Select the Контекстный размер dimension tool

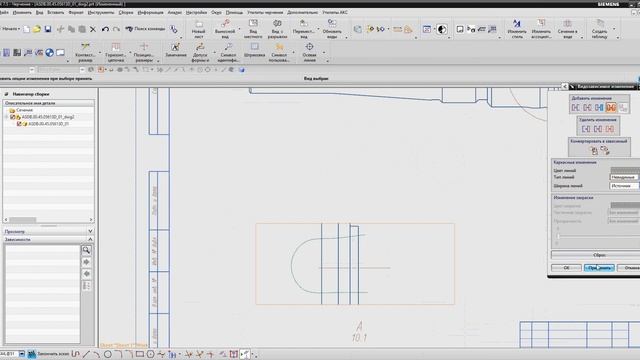click(85, 53)
